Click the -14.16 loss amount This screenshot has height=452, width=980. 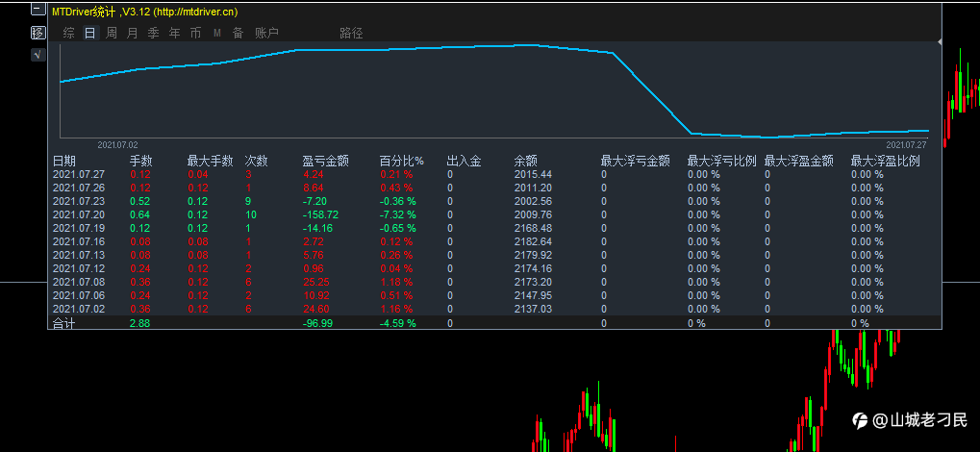[318, 228]
